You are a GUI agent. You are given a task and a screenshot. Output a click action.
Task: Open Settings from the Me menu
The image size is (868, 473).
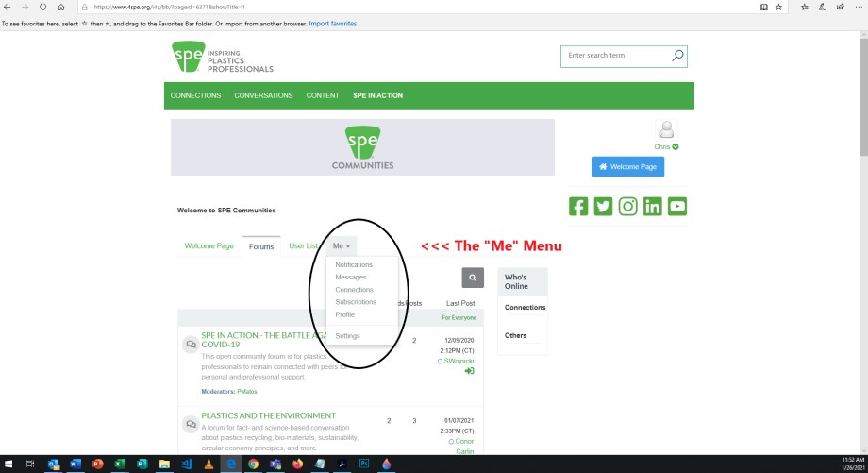[x=347, y=336]
